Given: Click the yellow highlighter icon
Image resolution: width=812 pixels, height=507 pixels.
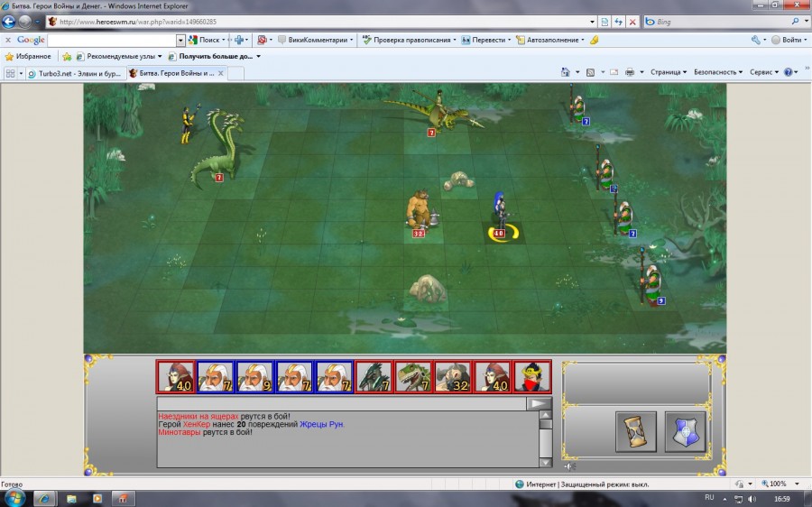Looking at the screenshot, I should pyautogui.click(x=595, y=40).
